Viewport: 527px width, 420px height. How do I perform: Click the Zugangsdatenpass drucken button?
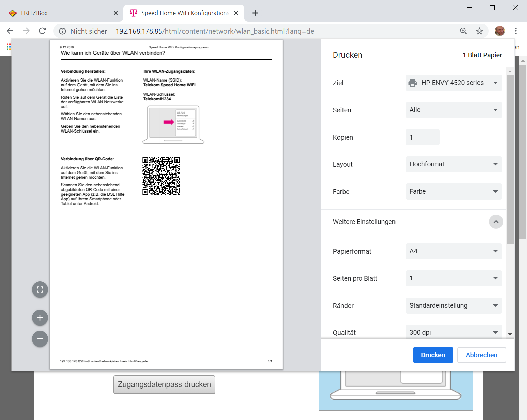tap(164, 384)
